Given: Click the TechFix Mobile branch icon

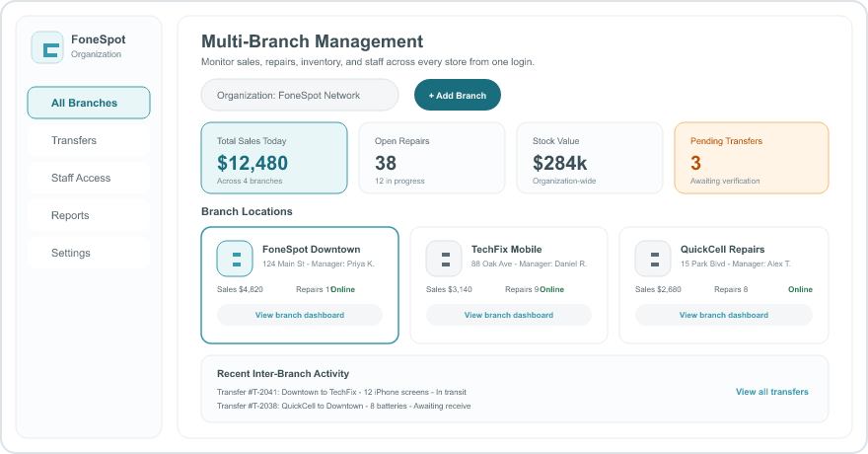Looking at the screenshot, I should click(x=444, y=259).
